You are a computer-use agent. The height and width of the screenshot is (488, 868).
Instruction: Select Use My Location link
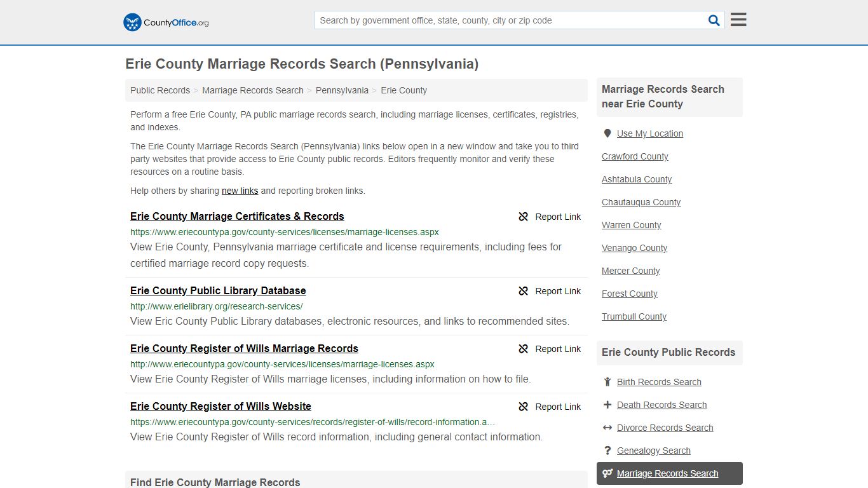coord(650,133)
